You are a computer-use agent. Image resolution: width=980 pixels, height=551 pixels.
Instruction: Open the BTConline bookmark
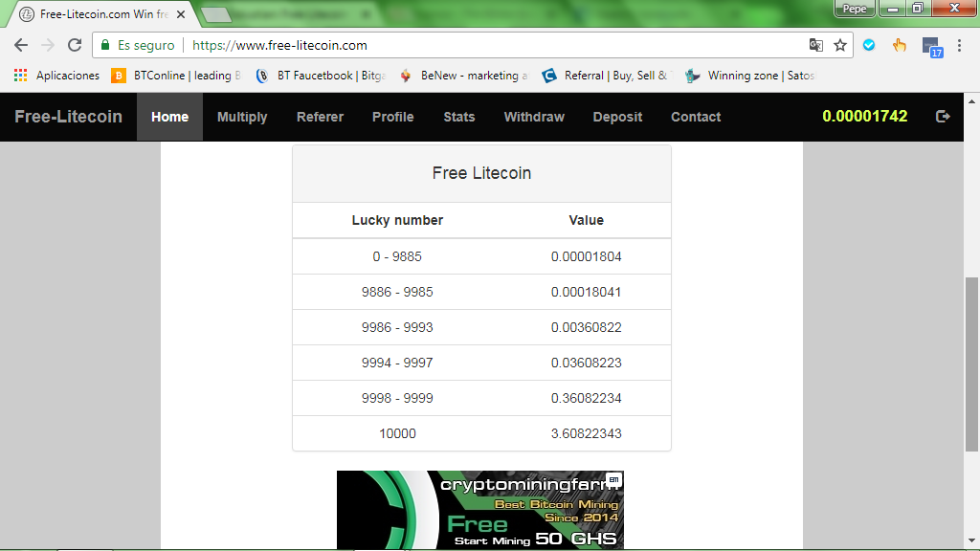[x=176, y=76]
